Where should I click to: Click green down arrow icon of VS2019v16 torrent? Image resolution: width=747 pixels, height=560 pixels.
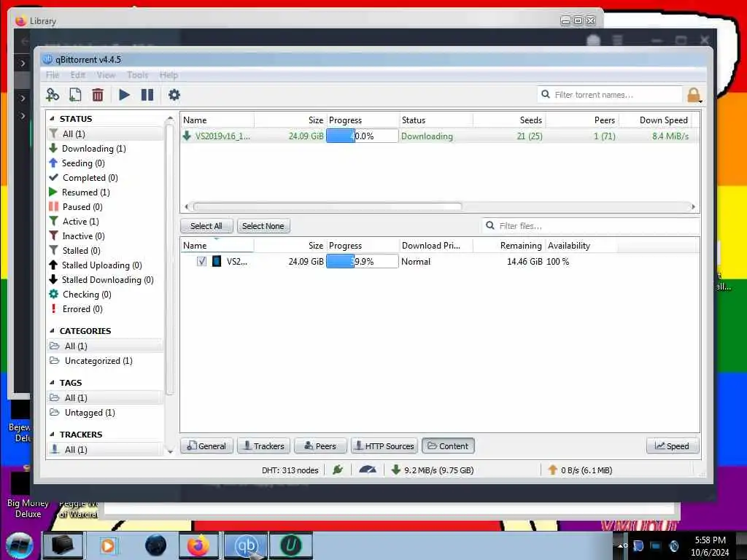[187, 136]
